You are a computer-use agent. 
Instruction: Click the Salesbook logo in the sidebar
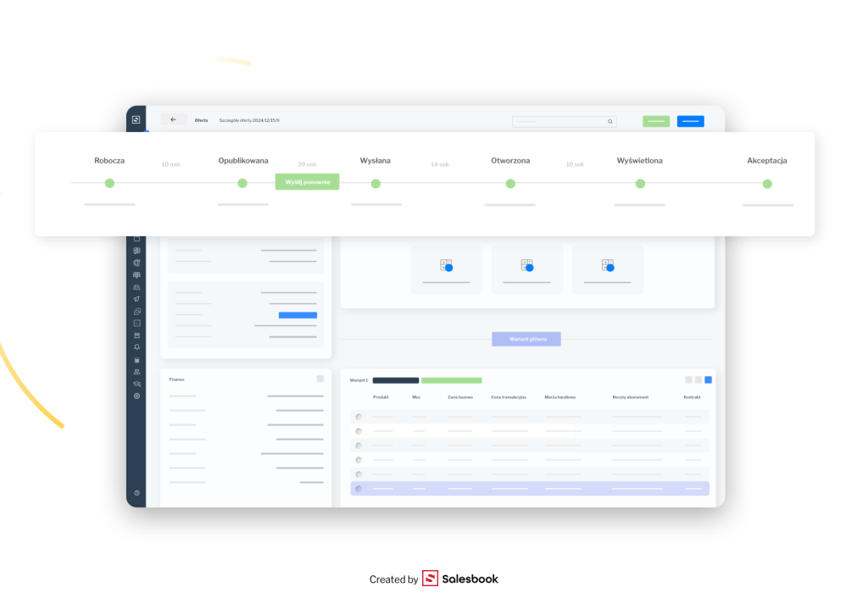click(136, 119)
